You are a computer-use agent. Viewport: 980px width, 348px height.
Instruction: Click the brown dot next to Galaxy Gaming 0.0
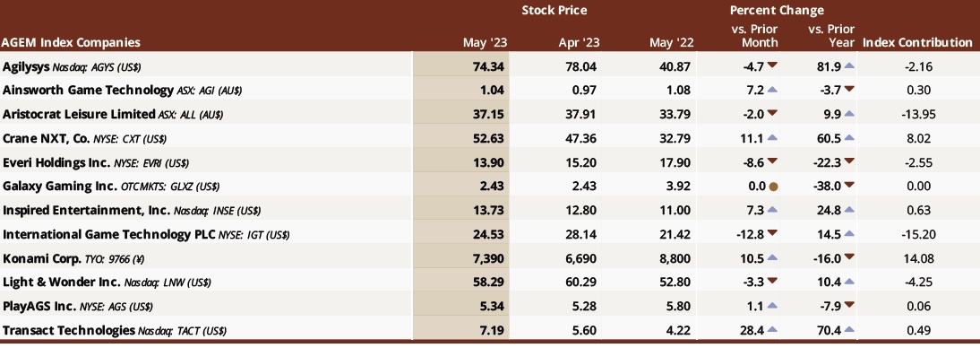tap(773, 187)
